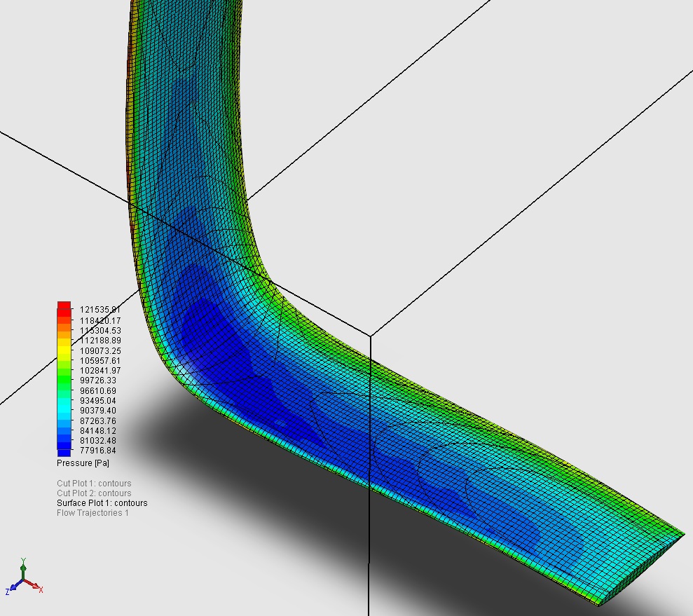Click legend value 99726.33
Viewport: 693px width, 616px height.
[98, 380]
